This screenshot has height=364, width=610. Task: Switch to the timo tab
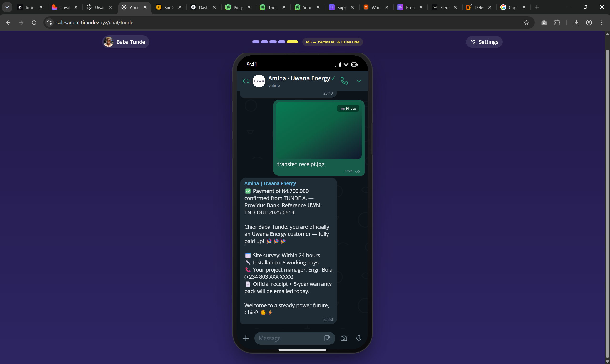(x=30, y=7)
